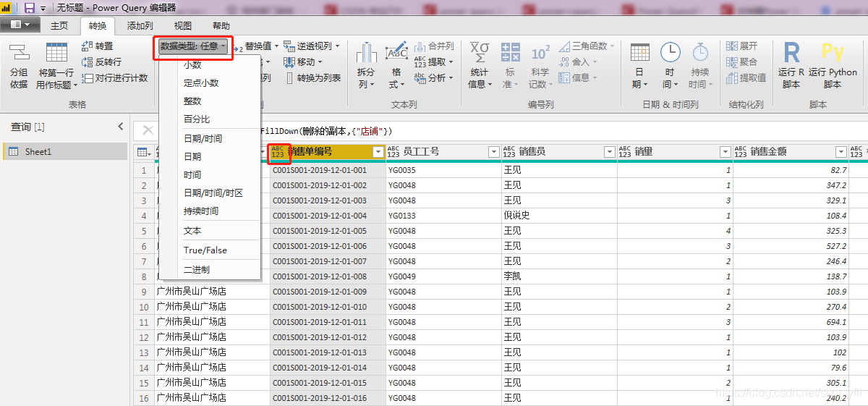868x406 pixels.
Task: Click the 科学记数 (Scientific) icon
Action: (540, 53)
